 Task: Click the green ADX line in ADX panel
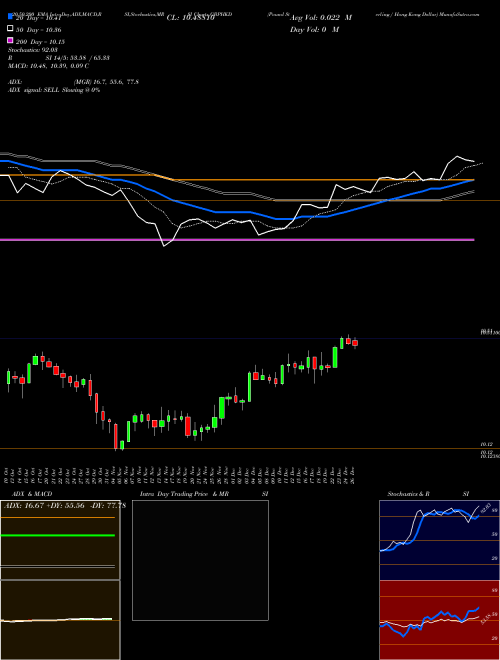[58, 535]
